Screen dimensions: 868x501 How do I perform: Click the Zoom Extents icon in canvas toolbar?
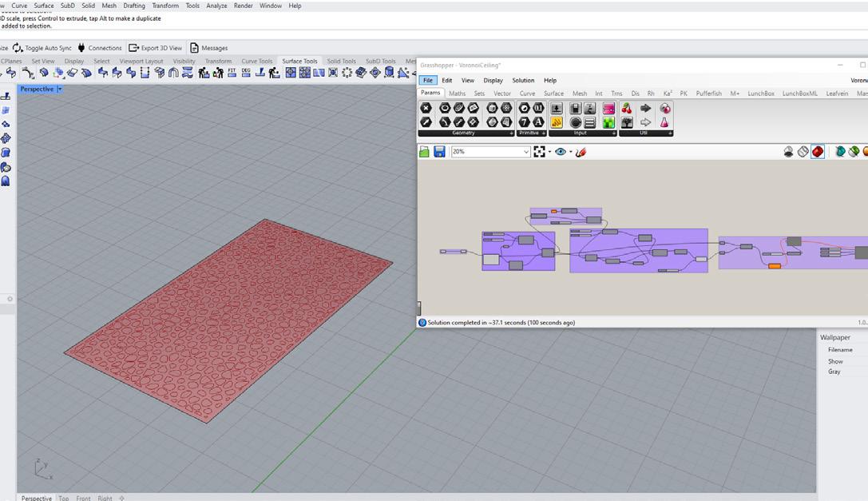[540, 152]
